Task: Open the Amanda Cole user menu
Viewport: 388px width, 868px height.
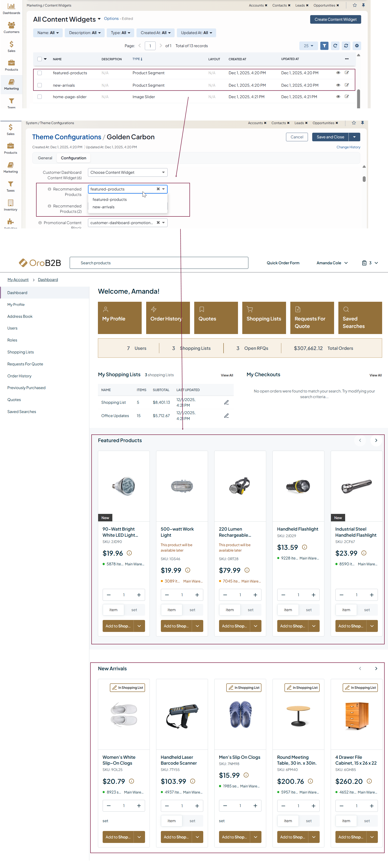Action: pos(332,263)
